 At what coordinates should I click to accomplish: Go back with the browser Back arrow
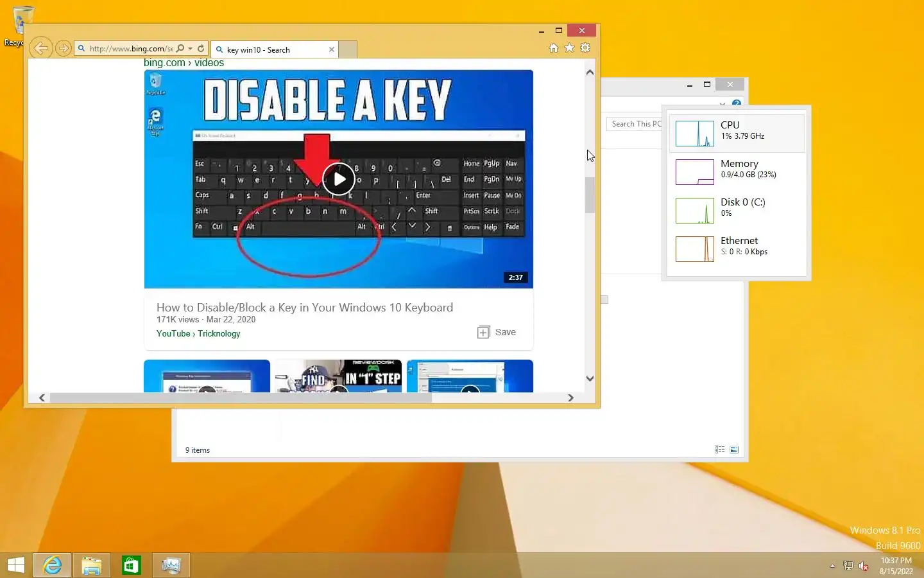pyautogui.click(x=40, y=48)
